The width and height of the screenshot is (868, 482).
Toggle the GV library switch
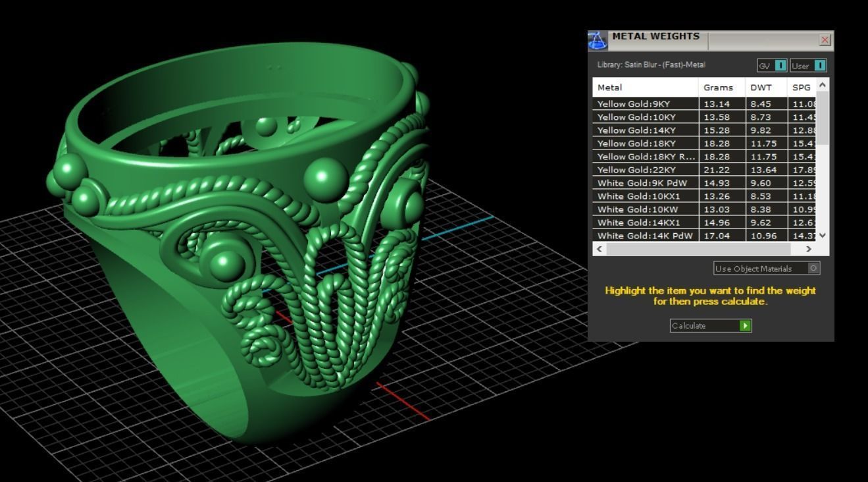(772, 65)
